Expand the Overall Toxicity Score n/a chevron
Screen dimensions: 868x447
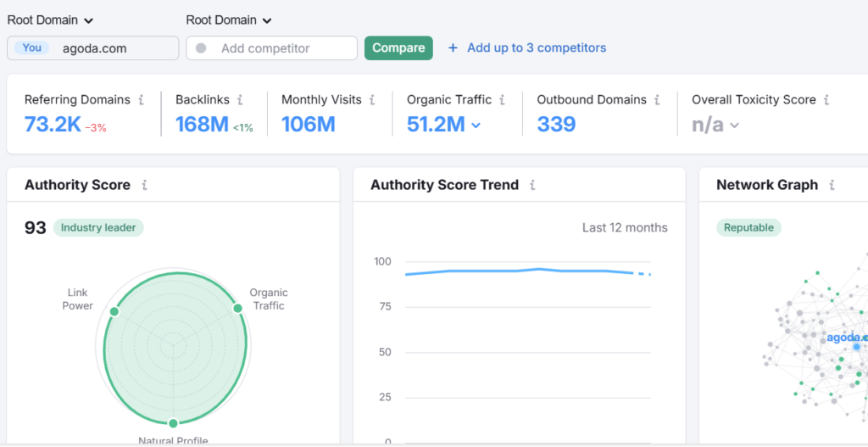pos(734,126)
